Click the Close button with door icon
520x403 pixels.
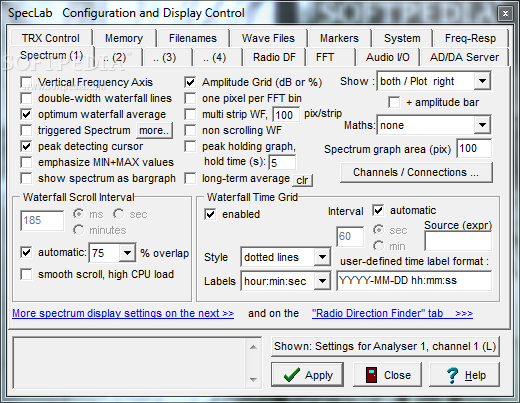pos(387,375)
